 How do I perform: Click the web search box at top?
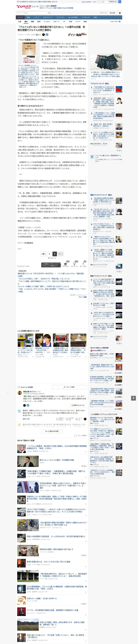tap(103, 2)
